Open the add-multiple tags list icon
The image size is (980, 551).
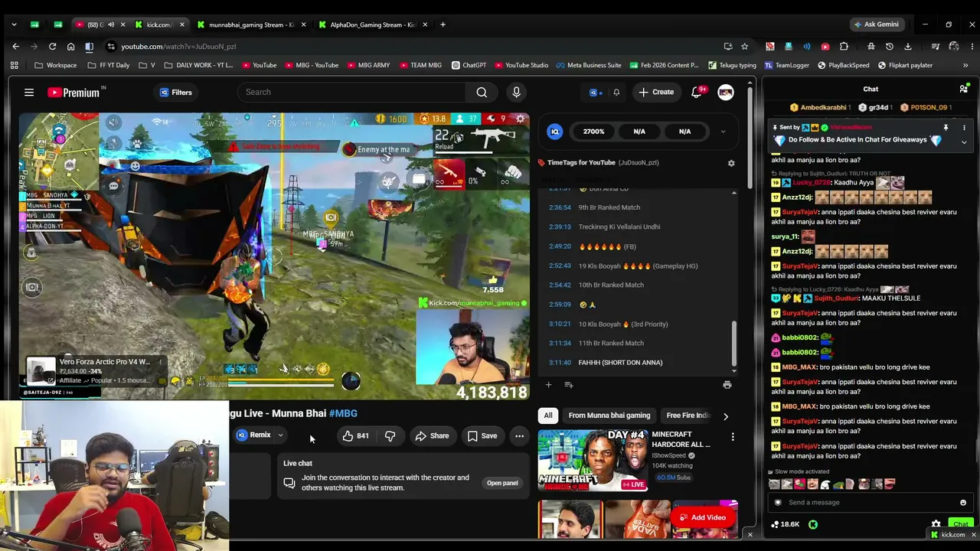click(x=569, y=385)
